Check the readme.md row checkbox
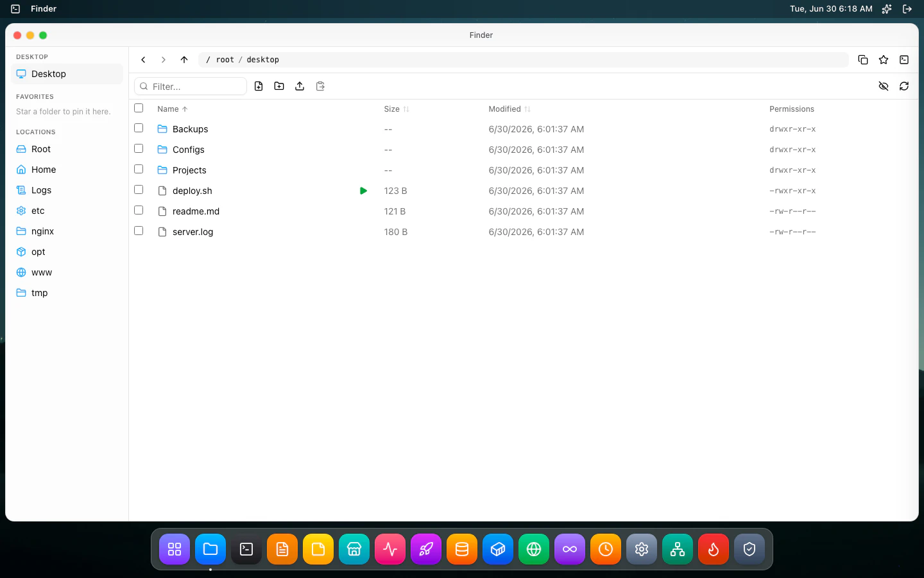 [x=139, y=210]
